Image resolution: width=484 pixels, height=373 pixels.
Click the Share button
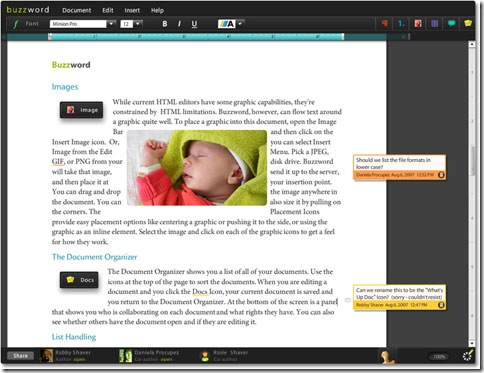20,356
